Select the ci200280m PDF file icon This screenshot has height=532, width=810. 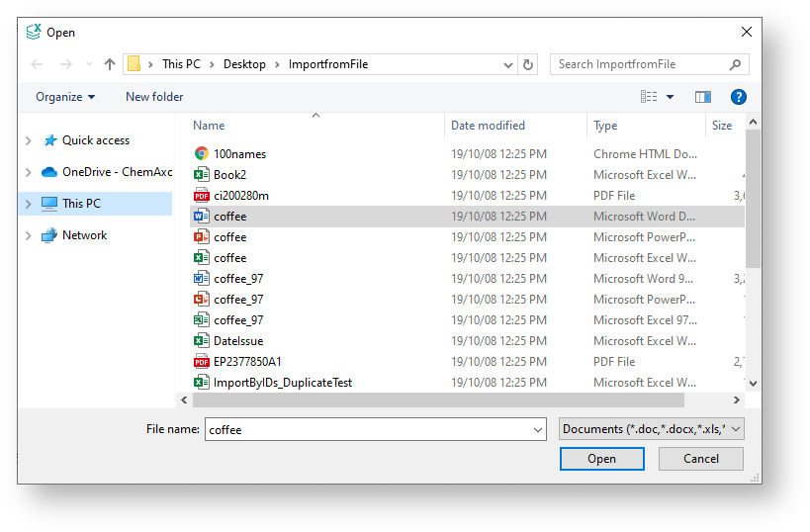click(202, 196)
